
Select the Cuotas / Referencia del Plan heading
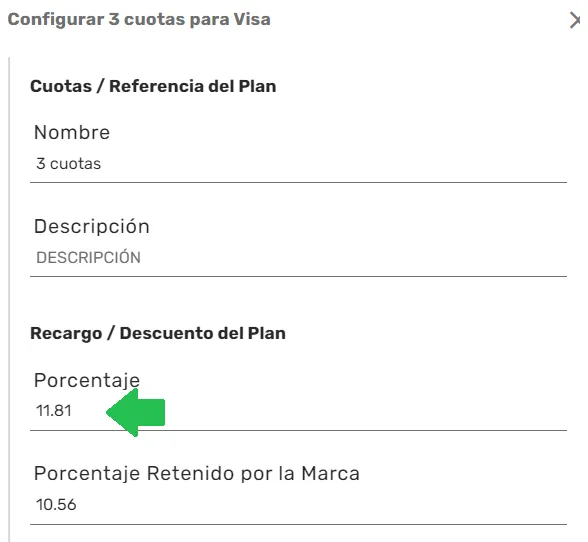pyautogui.click(x=153, y=86)
